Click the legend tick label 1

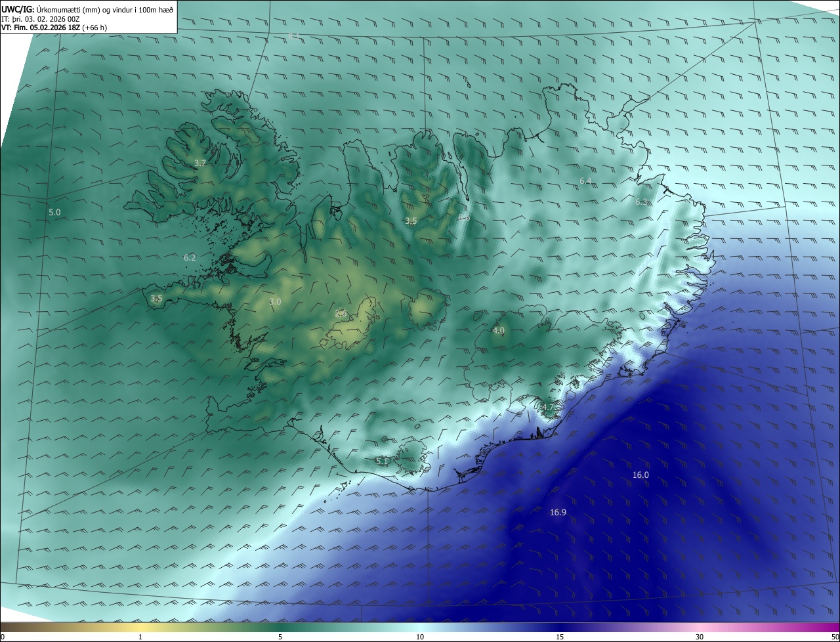point(141,637)
